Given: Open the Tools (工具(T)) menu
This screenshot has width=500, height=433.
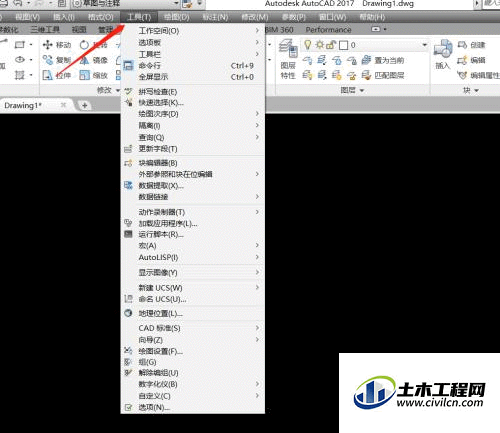Looking at the screenshot, I should [139, 17].
